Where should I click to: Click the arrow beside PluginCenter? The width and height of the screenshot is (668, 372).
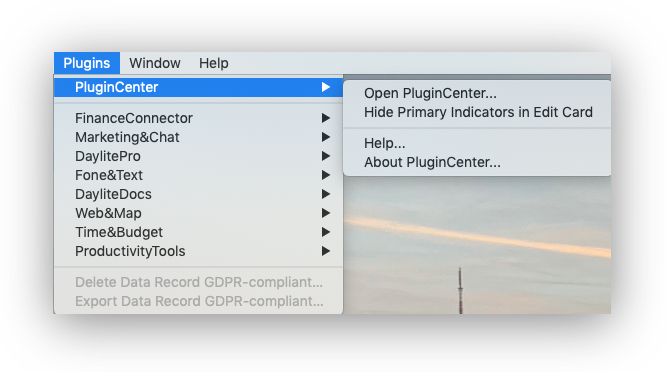[x=326, y=87]
